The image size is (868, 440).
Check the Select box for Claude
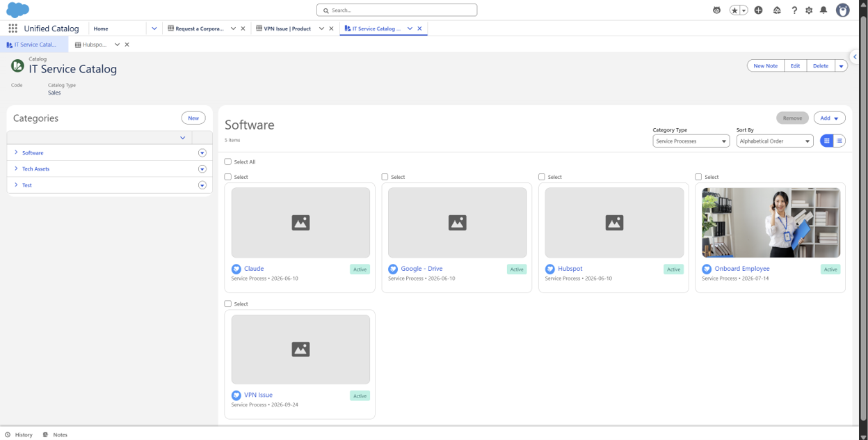[x=227, y=177]
